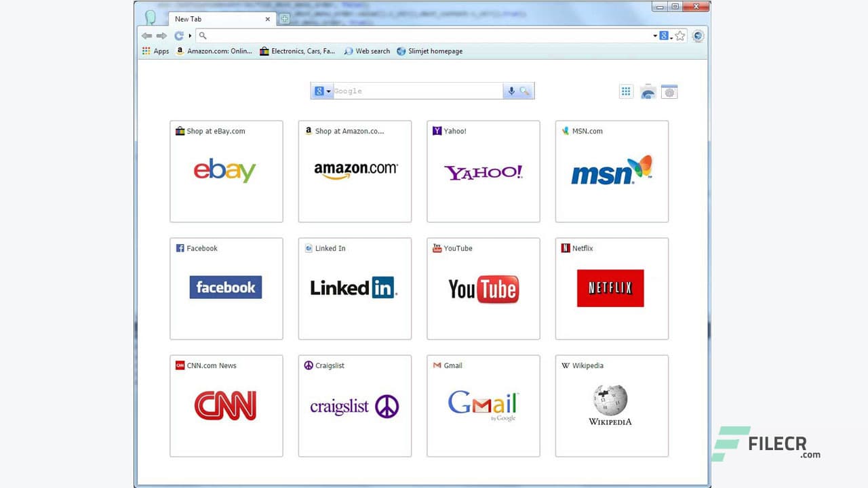This screenshot has height=488, width=868.
Task: Click the small arrow beside the reload button
Action: 189,35
